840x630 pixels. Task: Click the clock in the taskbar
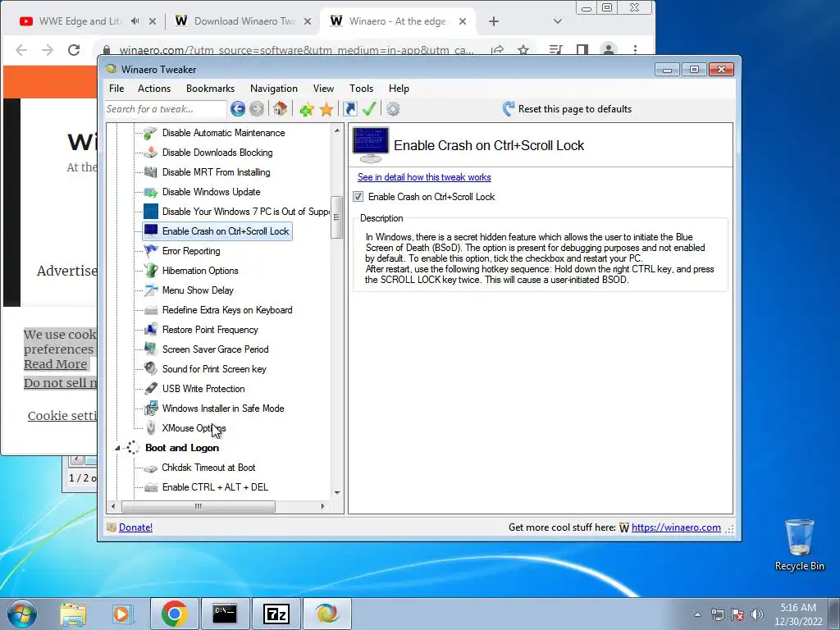tap(798, 614)
